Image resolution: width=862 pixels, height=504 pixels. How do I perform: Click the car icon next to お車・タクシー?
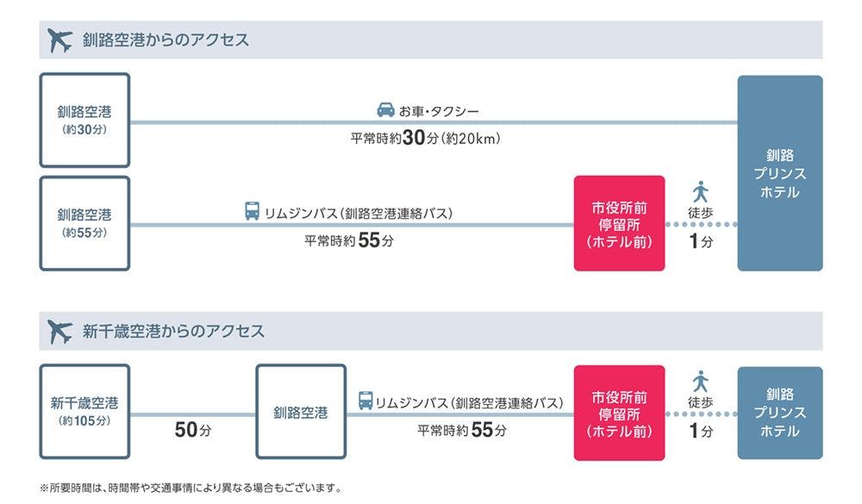coord(385,111)
